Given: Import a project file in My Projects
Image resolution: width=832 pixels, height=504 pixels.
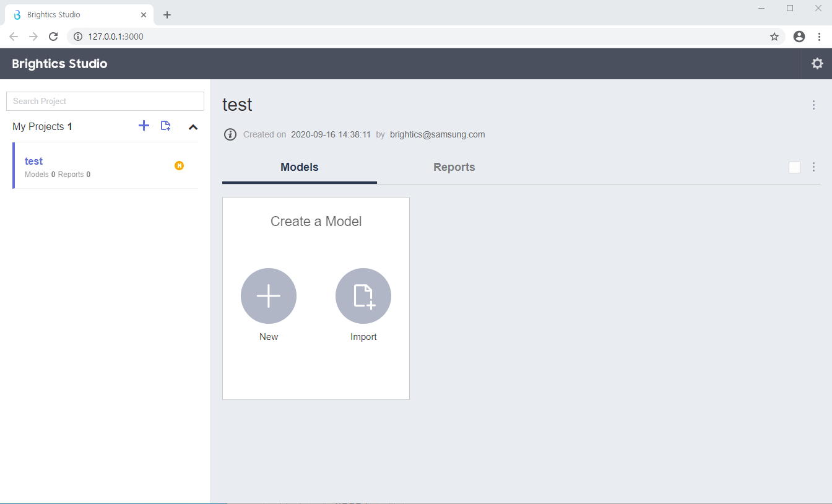Looking at the screenshot, I should point(165,126).
